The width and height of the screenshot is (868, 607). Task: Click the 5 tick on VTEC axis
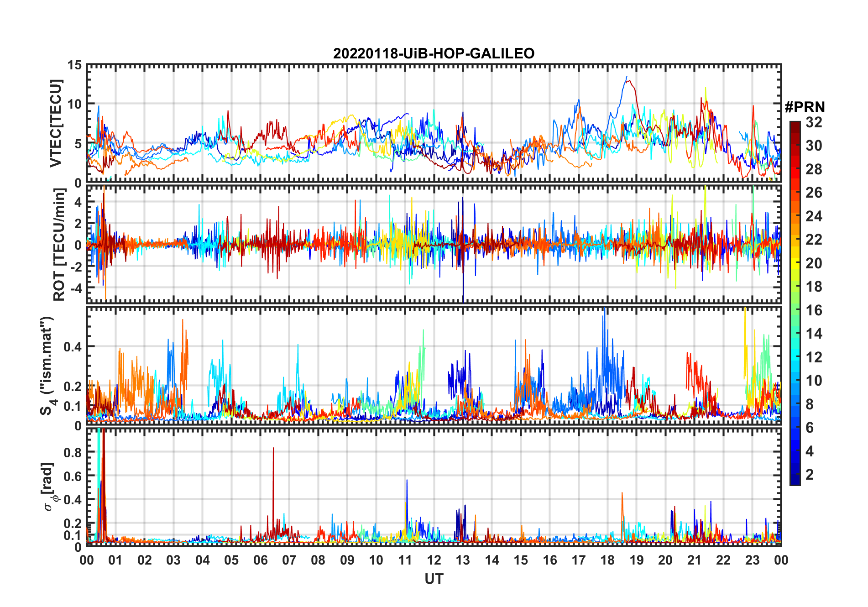78,144
